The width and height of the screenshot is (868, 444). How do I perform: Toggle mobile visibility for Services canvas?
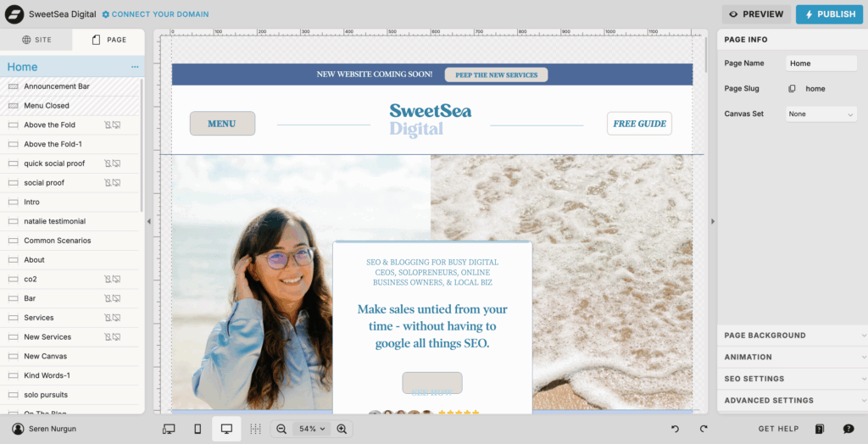pyautogui.click(x=108, y=318)
